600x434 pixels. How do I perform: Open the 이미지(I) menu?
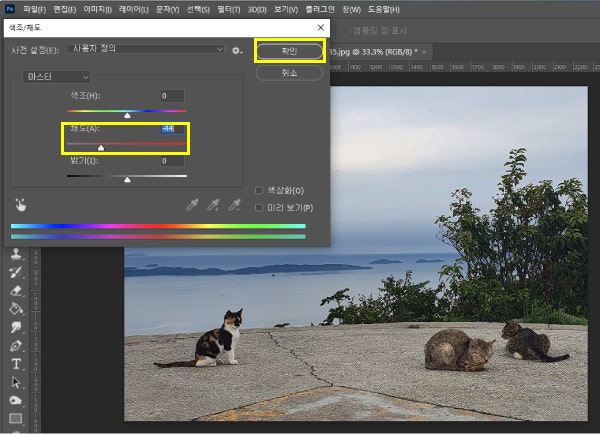point(98,9)
